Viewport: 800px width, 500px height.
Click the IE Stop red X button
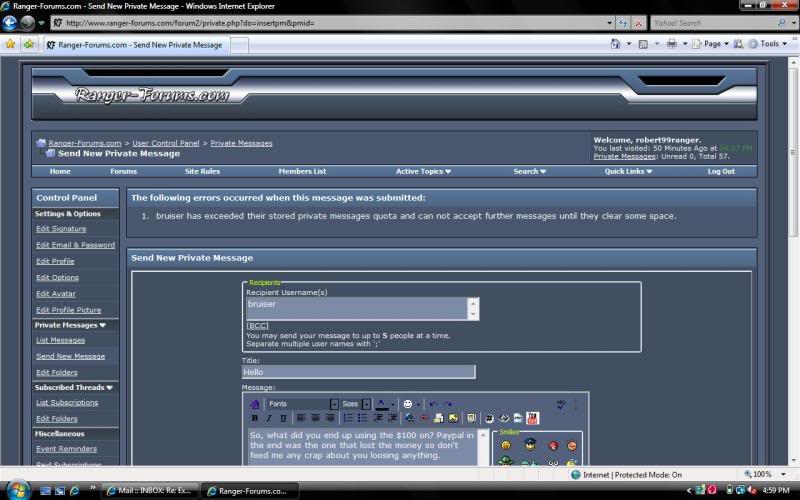tap(638, 23)
